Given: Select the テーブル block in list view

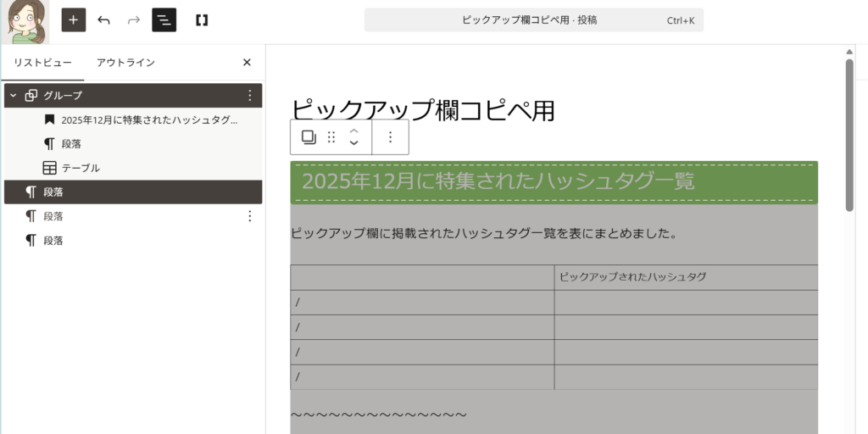Looking at the screenshot, I should [81, 168].
